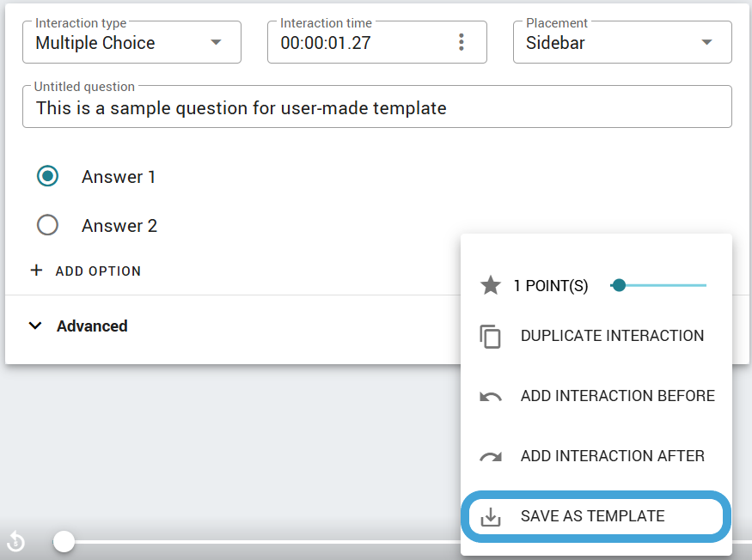
Task: Open the Placement Sidebar dropdown
Action: point(622,42)
